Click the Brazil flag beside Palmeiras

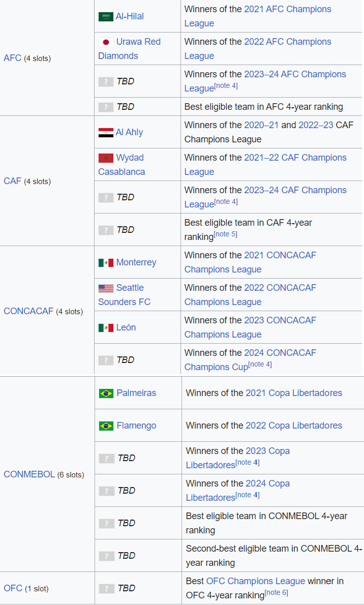[x=106, y=394]
